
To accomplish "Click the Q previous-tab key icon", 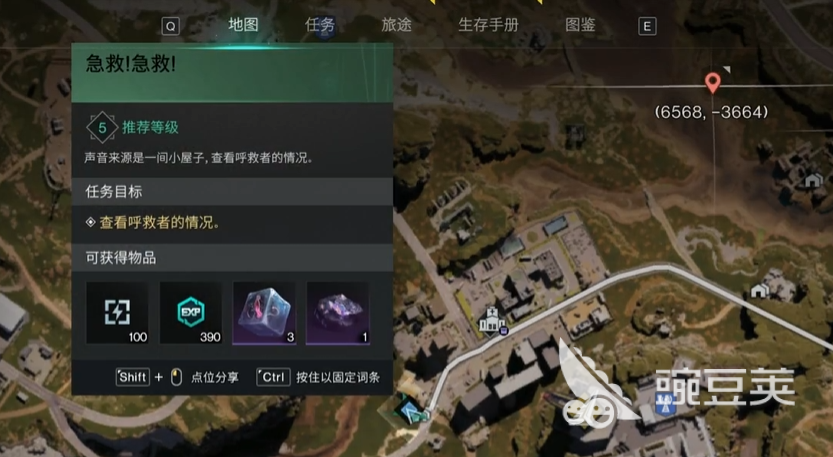I will [171, 26].
